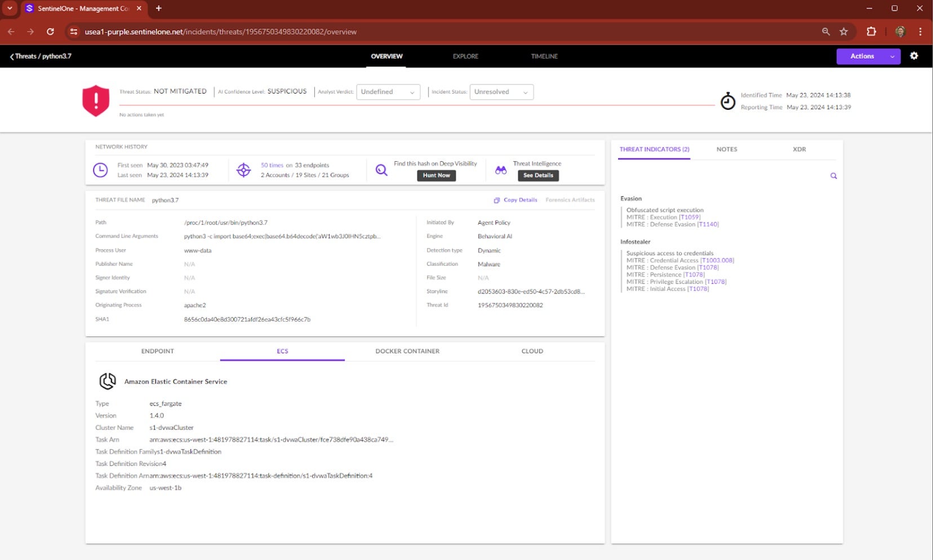Click the Hunt Now button
Viewport: 933px width, 560px height.
click(436, 176)
